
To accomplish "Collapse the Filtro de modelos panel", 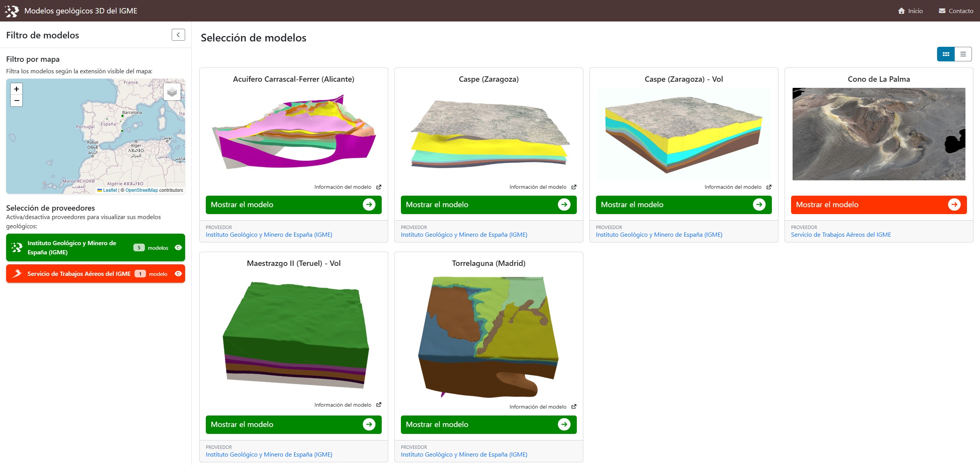I will 177,35.
